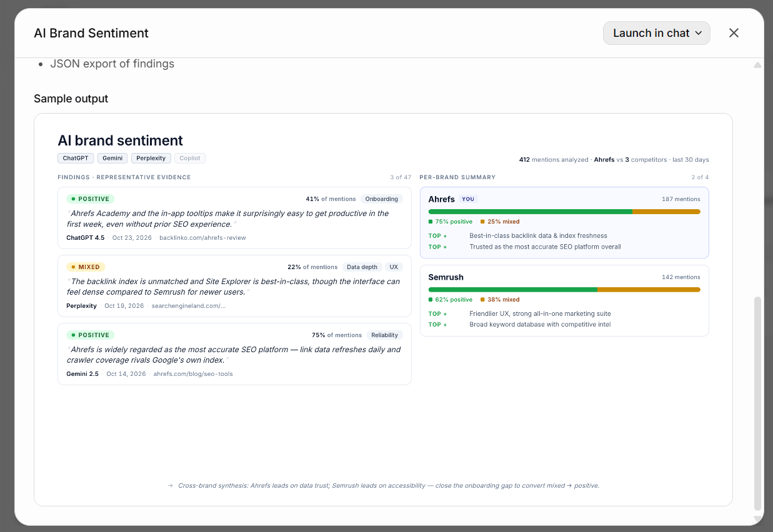Viewport: 773px width, 532px height.
Task: Click Best-in-class backlink data line
Action: 538,236
